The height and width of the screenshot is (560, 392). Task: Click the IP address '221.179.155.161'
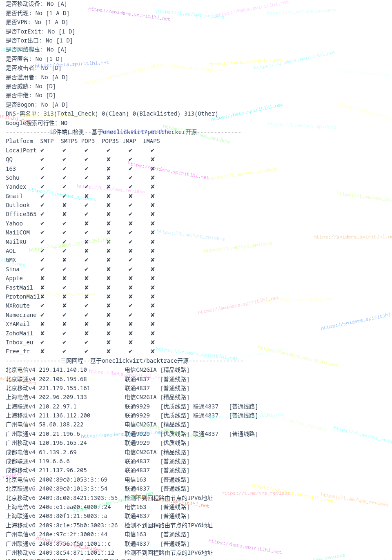click(65, 388)
